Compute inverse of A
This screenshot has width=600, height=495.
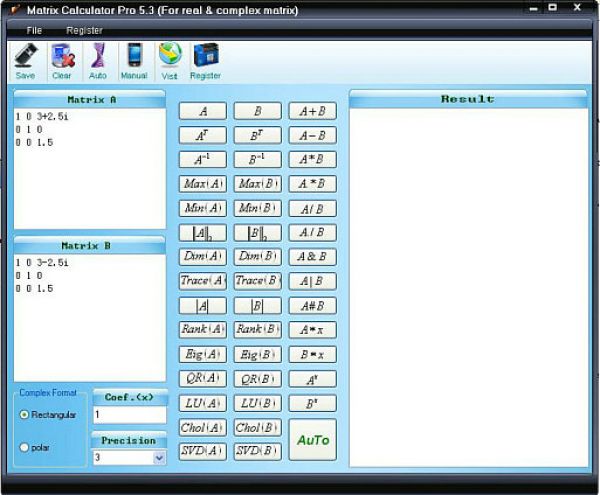[203, 159]
